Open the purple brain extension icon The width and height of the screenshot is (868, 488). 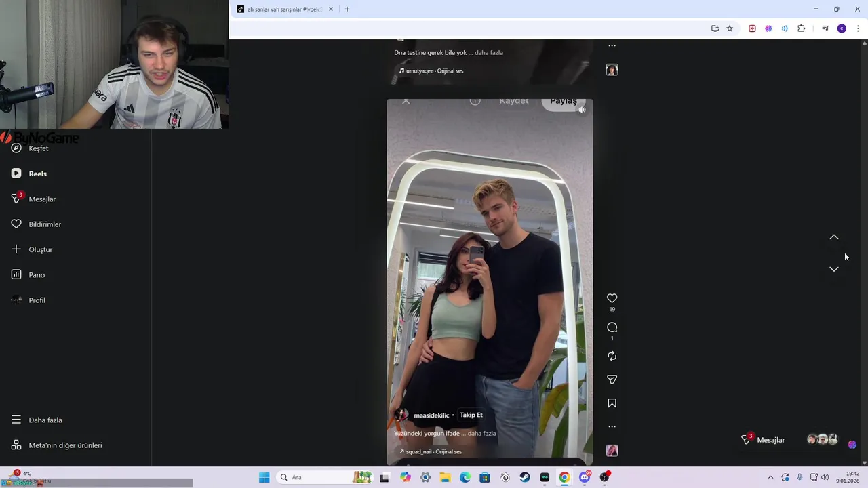[768, 28]
